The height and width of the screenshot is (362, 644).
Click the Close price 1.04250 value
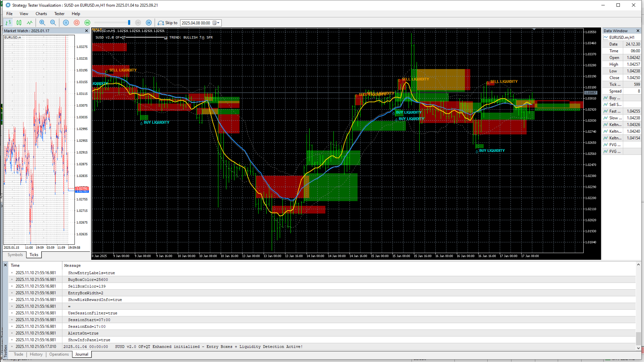(633, 78)
